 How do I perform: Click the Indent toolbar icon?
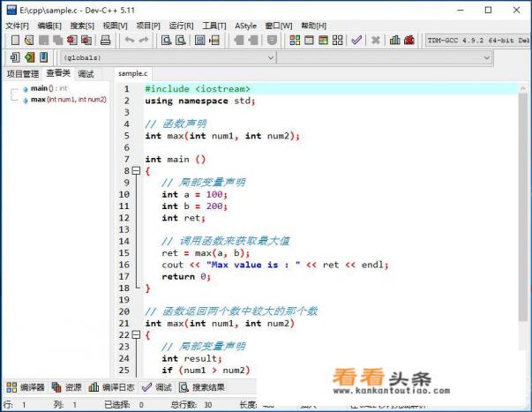[x=239, y=40]
